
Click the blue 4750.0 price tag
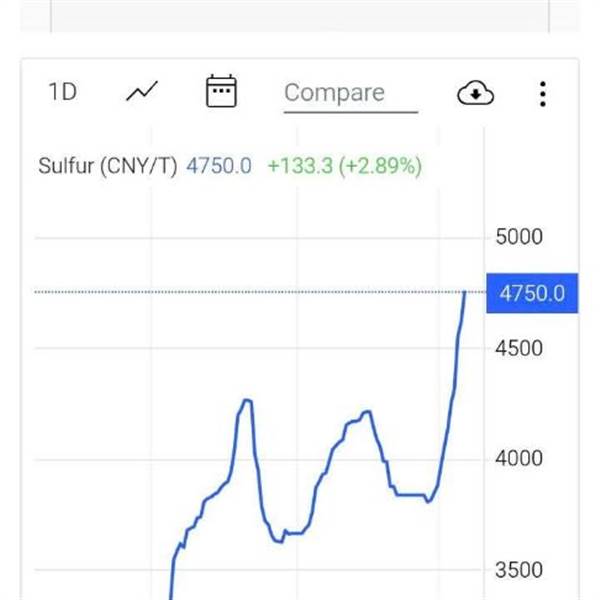coord(531,293)
